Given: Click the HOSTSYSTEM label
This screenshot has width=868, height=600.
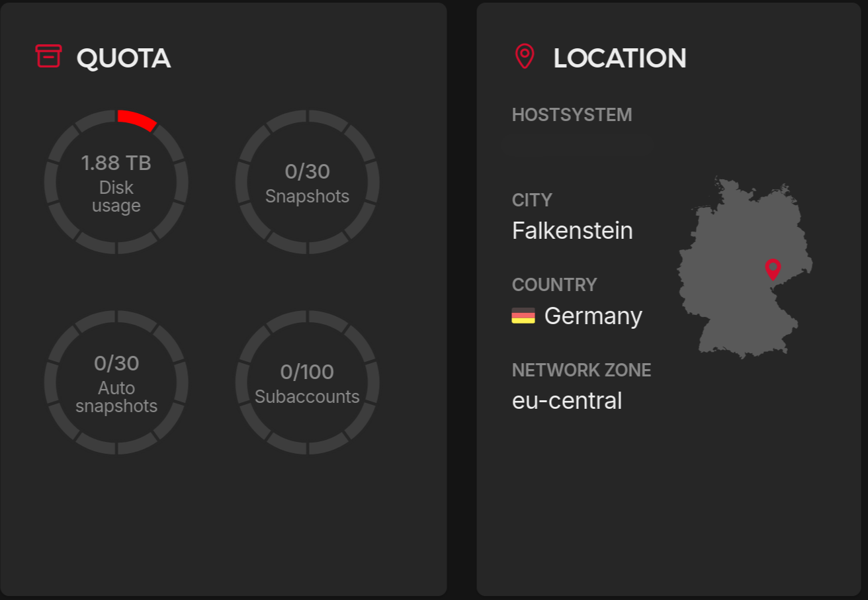Looking at the screenshot, I should click(572, 115).
